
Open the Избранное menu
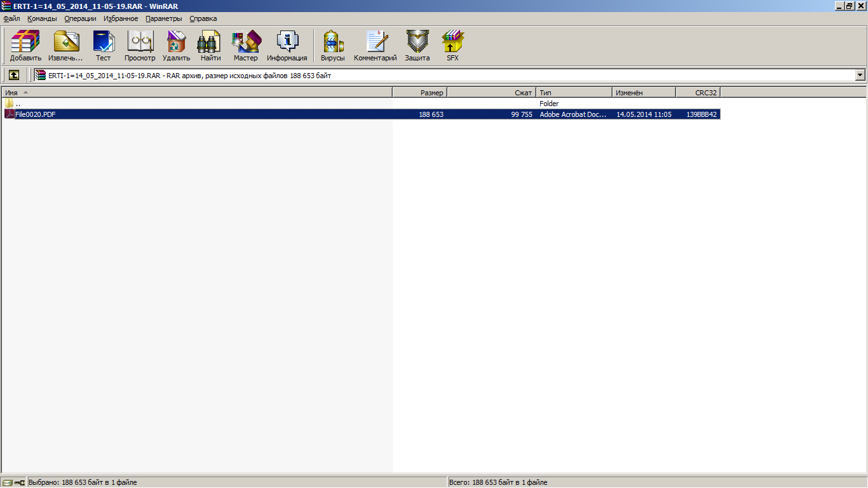(x=121, y=18)
